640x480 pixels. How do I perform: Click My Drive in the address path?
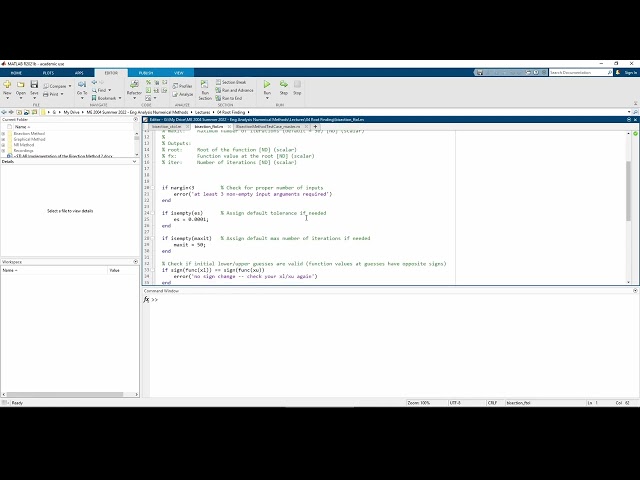pos(71,112)
